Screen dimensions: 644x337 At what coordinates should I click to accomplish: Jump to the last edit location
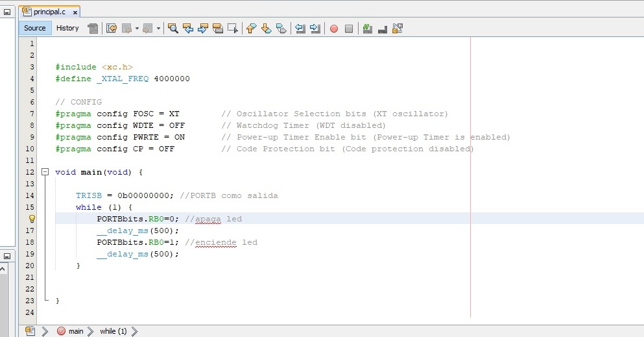(x=112, y=29)
